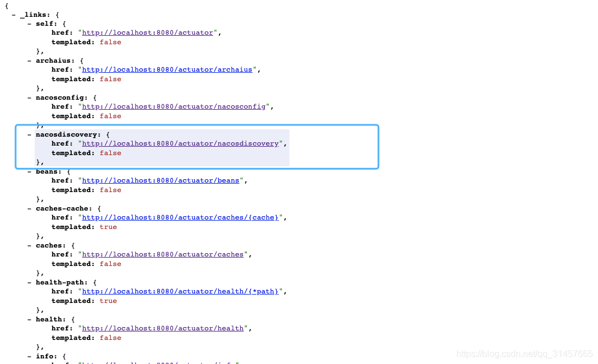Collapse the nacosconfig node
The width and height of the screenshot is (598, 364).
29,97
